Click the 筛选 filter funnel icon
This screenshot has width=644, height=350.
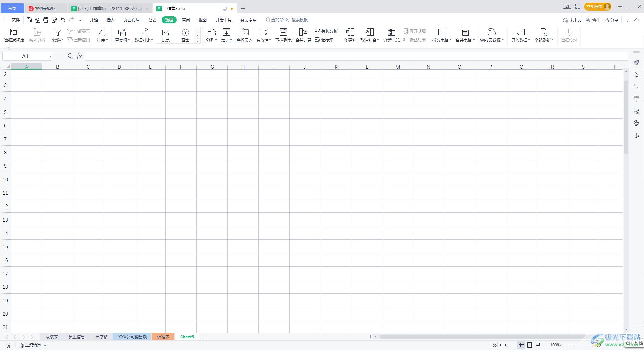pos(58,32)
